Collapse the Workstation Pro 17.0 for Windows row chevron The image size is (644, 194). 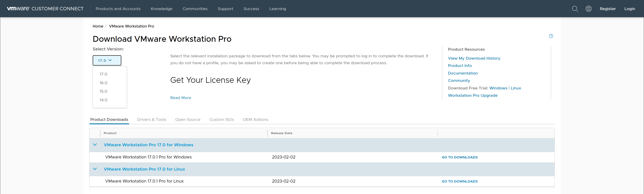tap(95, 145)
